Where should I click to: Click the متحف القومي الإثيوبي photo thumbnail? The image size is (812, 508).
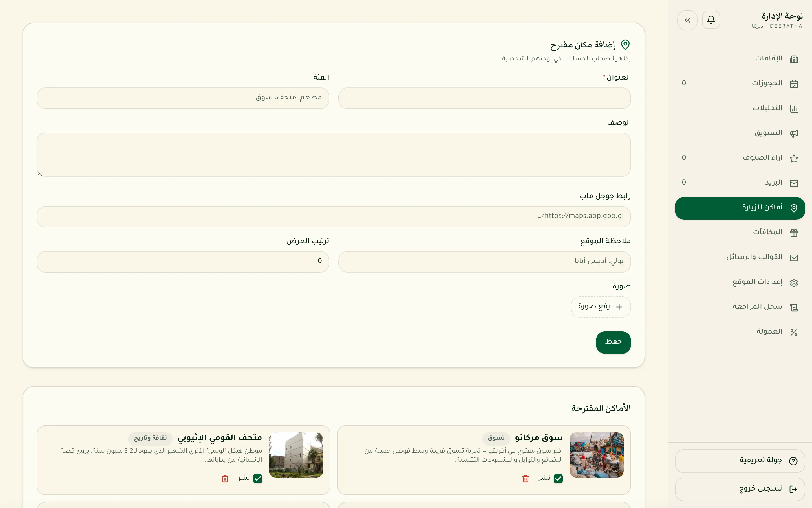(295, 455)
